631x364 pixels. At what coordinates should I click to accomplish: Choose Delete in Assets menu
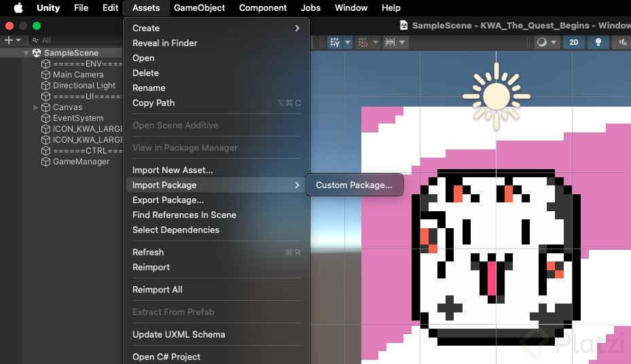pyautogui.click(x=216, y=73)
